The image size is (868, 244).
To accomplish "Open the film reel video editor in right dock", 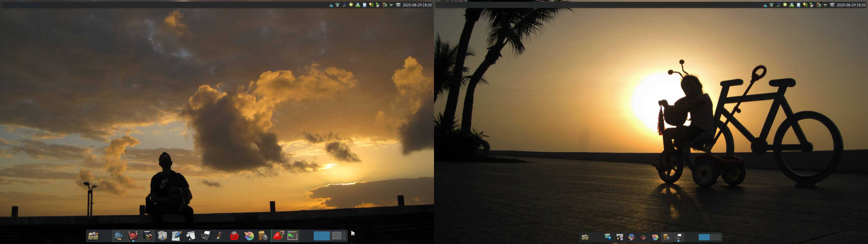I will [632, 237].
